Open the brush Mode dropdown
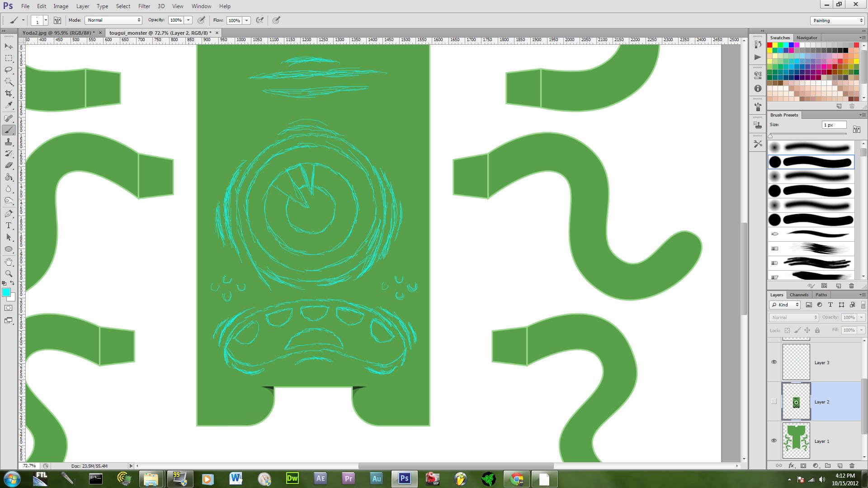The image size is (868, 488). 113,20
